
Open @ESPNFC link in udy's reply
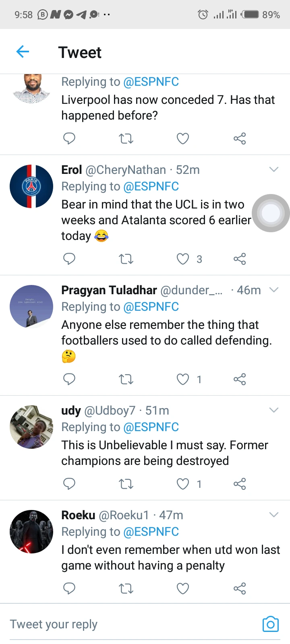click(x=151, y=427)
